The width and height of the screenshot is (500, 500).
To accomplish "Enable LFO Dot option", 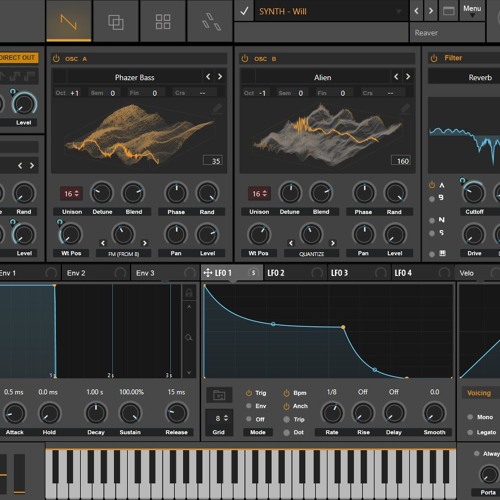I will coord(286,433).
